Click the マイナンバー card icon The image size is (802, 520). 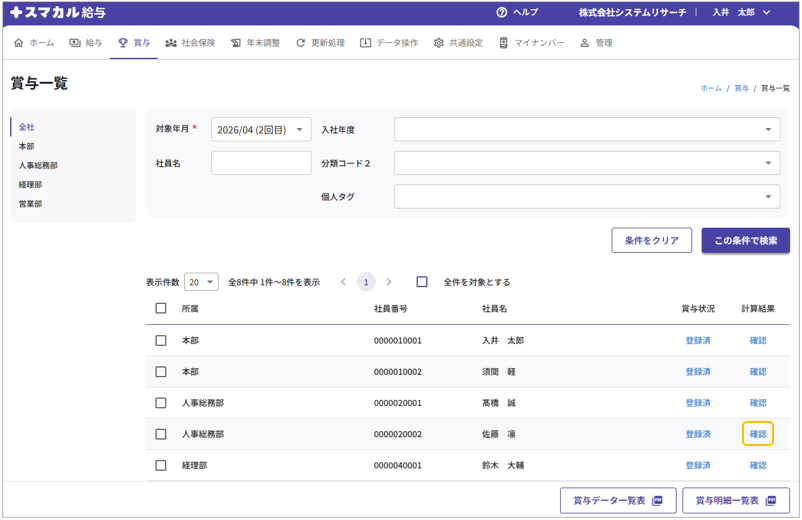(504, 43)
